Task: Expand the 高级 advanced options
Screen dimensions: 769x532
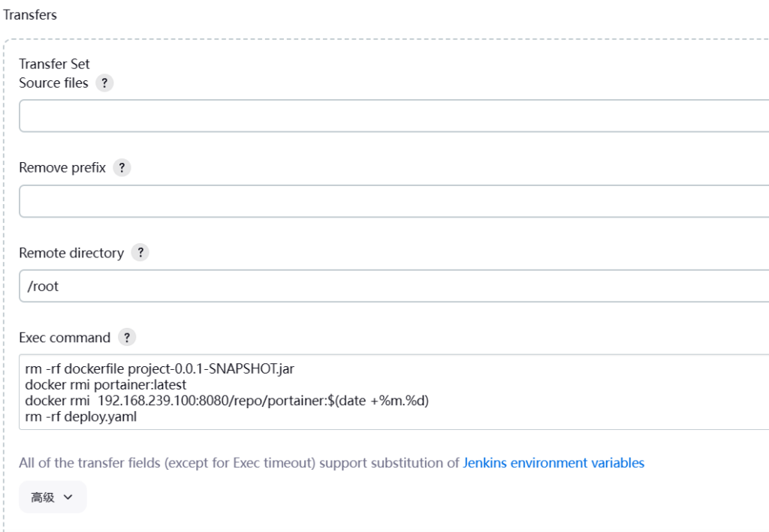Action: (x=53, y=497)
